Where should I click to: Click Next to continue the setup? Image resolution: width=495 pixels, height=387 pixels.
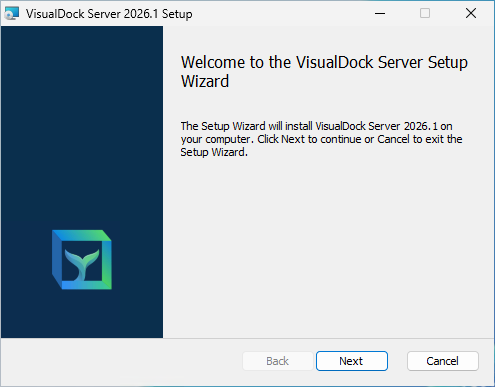352,361
